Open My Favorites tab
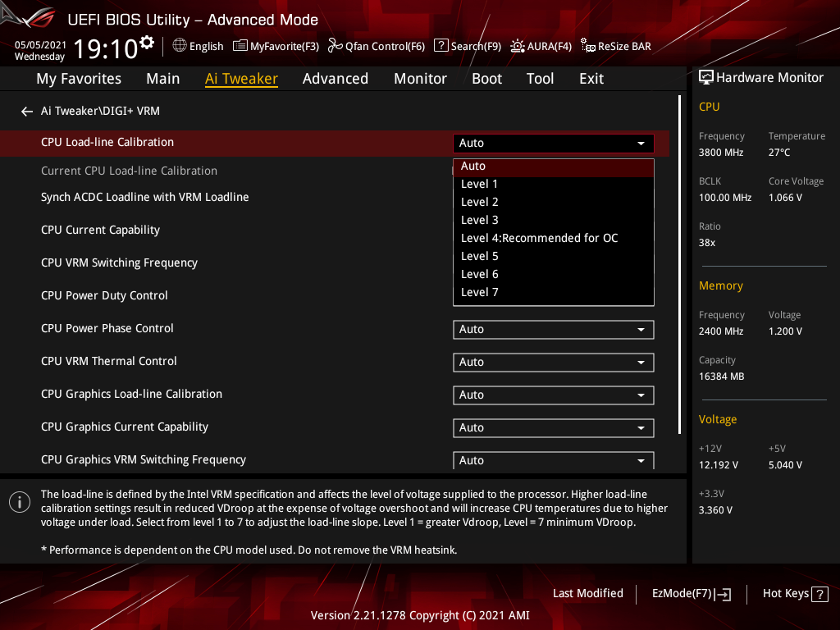The width and height of the screenshot is (840, 630). click(79, 79)
